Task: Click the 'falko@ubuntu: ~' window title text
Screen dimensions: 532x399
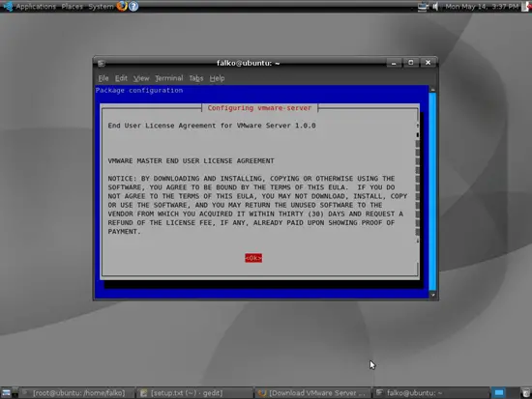Action: click(249, 63)
